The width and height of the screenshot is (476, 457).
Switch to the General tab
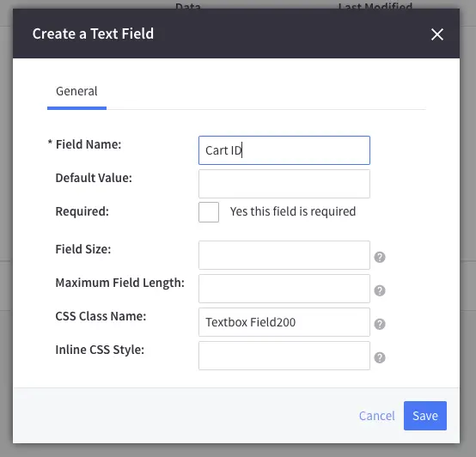click(x=76, y=91)
